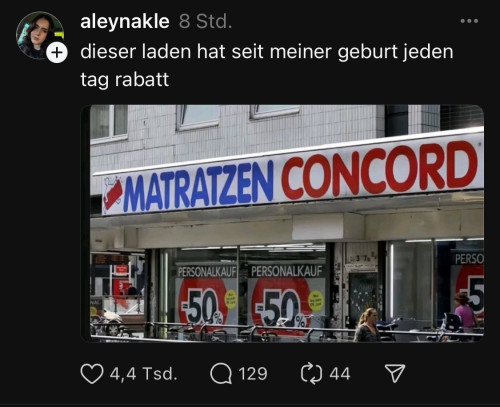Open the post text about 'jeden tag rabatt'
Screen dimensions: 500x407
(267, 66)
